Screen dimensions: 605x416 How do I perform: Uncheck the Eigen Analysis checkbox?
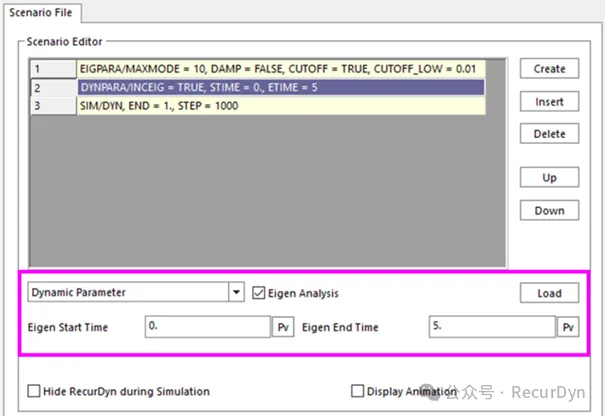click(259, 294)
